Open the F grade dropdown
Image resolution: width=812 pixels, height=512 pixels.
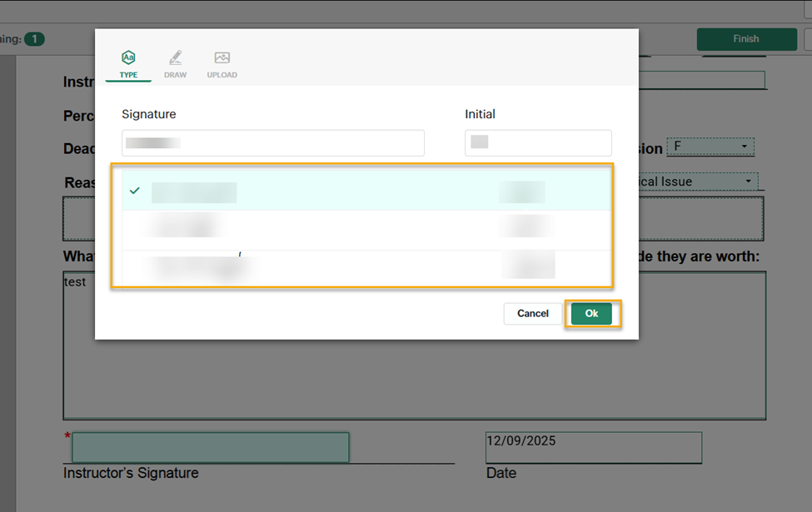710,147
